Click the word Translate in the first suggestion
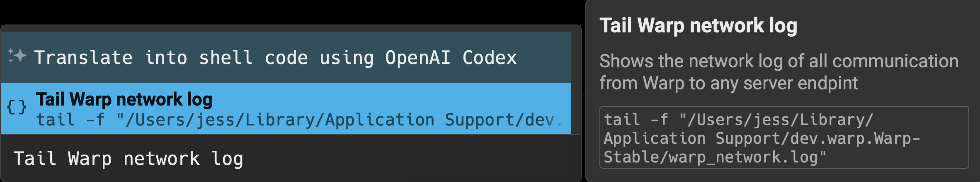The image size is (980, 182). (83, 57)
